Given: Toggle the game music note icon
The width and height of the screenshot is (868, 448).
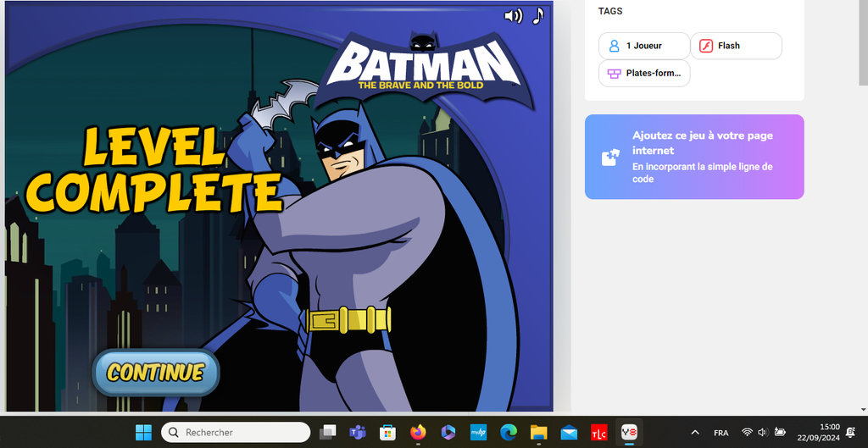Looking at the screenshot, I should click(538, 16).
